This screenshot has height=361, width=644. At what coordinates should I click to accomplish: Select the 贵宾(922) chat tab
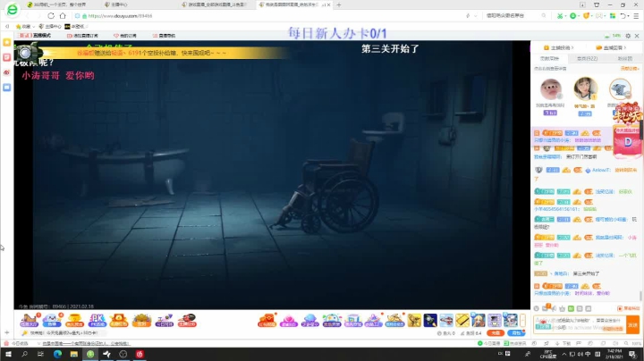[587, 59]
